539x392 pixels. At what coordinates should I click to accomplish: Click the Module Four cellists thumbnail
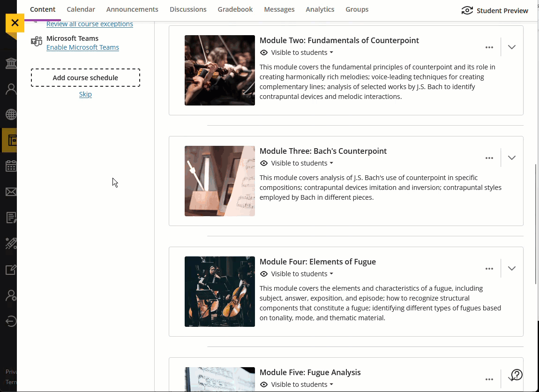click(x=220, y=292)
